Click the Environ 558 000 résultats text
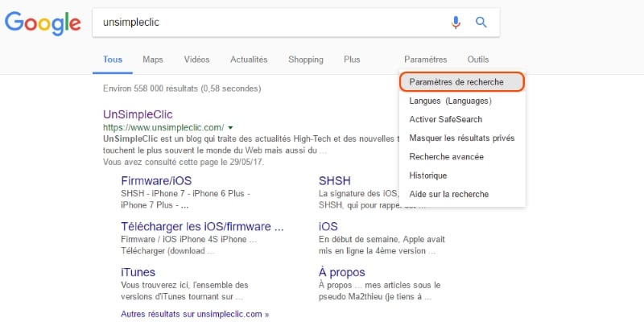This screenshot has height=326, width=644. tap(182, 89)
